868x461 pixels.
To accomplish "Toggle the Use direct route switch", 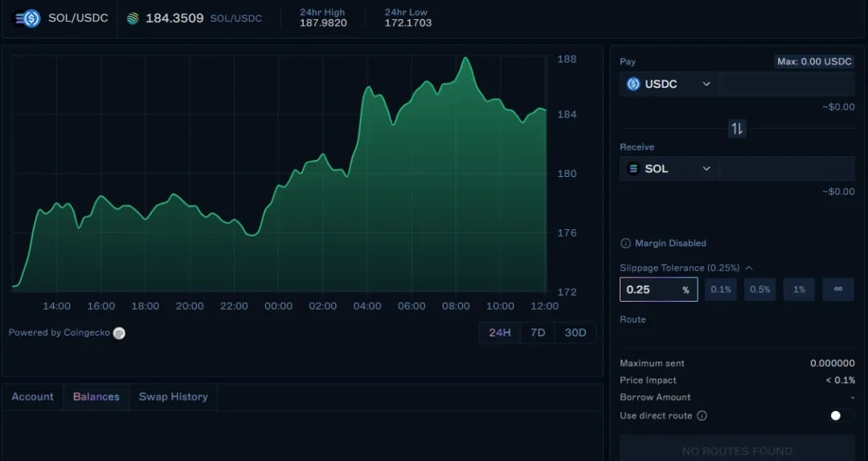I will click(841, 416).
